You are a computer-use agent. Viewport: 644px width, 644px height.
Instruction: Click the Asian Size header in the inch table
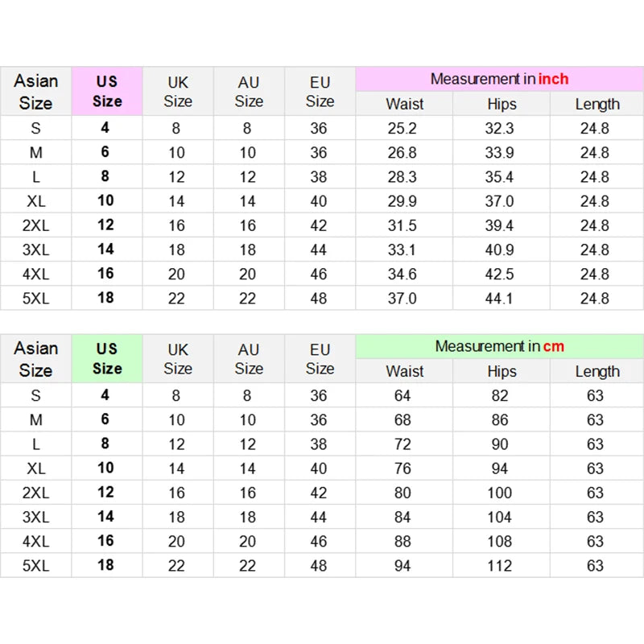click(35, 91)
